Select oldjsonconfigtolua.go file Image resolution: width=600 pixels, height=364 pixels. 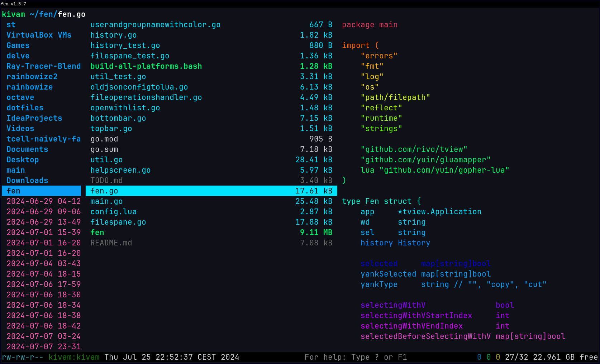211,87
